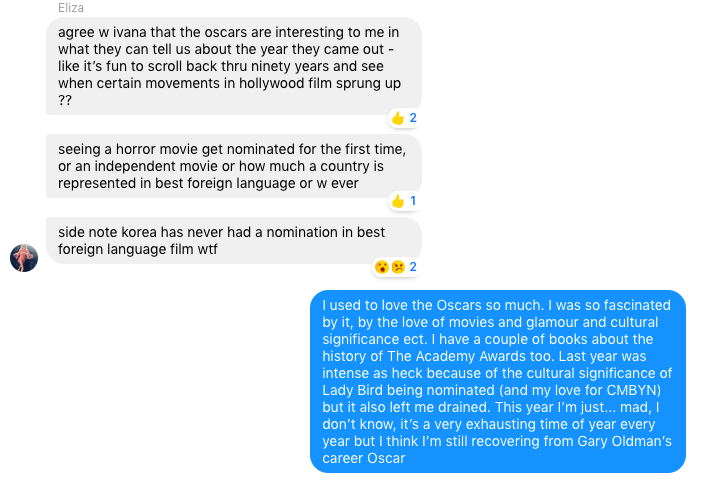Click the thumbs-up reaction on the Oscars scroll-back message

397,118
